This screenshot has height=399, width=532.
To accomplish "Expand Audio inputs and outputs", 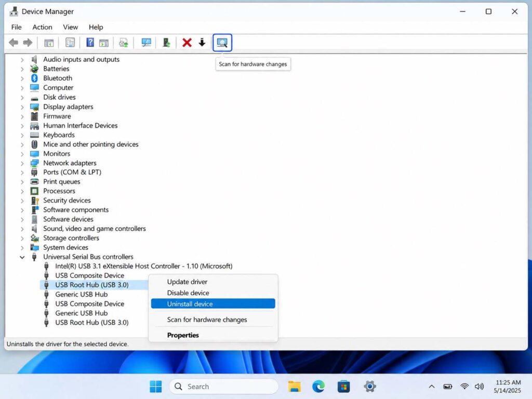I will (x=22, y=60).
